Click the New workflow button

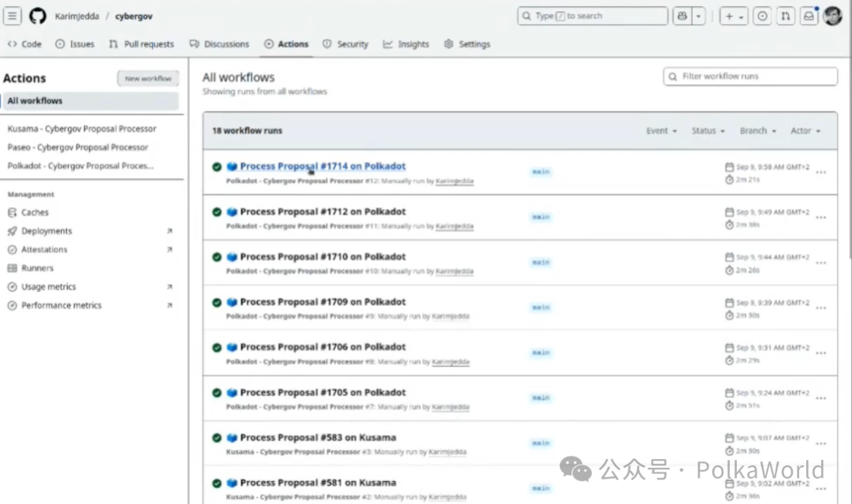point(148,78)
